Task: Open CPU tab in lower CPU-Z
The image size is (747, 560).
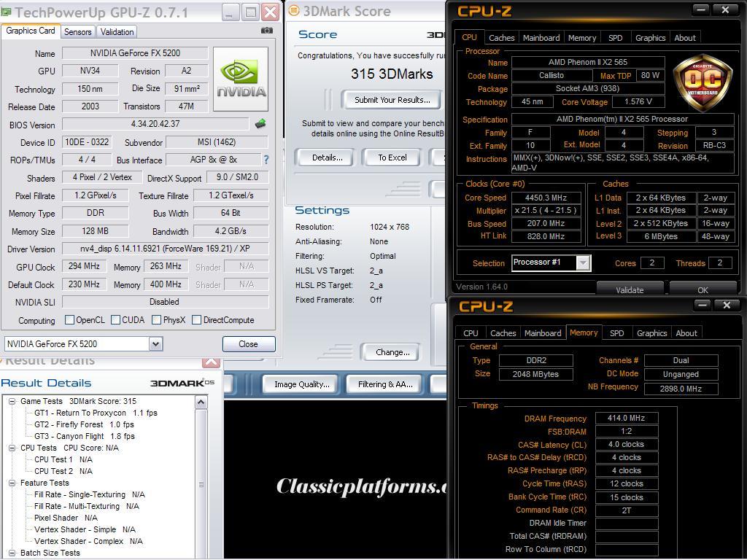Action: pos(471,333)
